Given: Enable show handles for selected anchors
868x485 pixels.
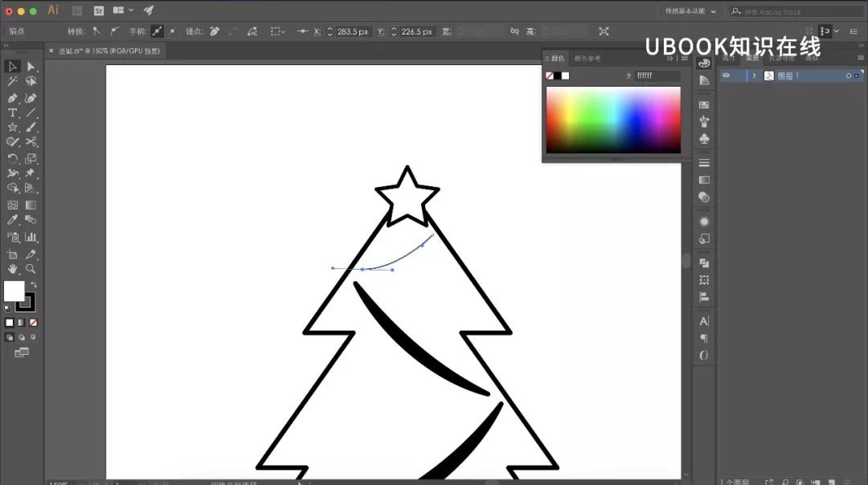Looking at the screenshot, I should pyautogui.click(x=158, y=31).
